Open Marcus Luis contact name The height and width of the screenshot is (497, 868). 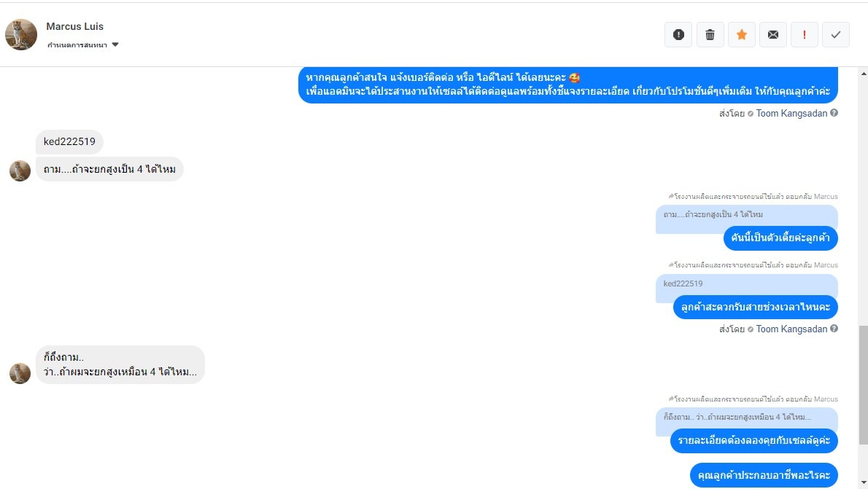(x=74, y=26)
